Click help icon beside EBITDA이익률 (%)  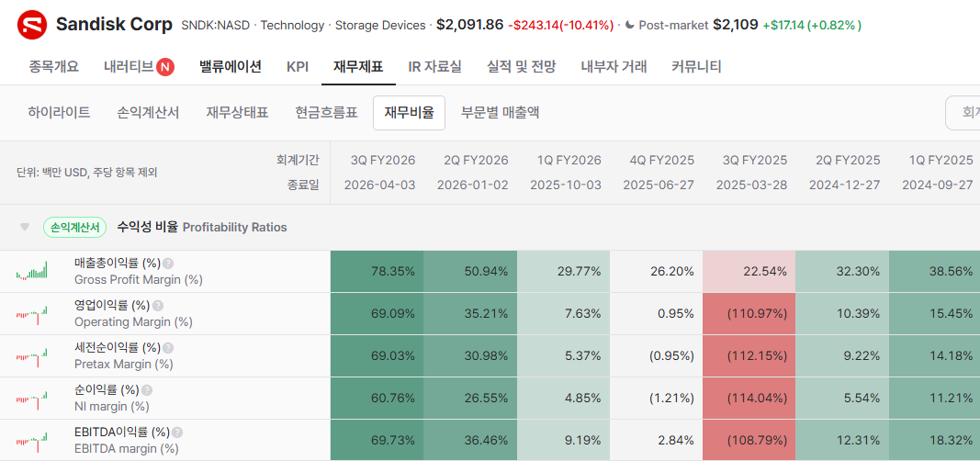coord(177,433)
